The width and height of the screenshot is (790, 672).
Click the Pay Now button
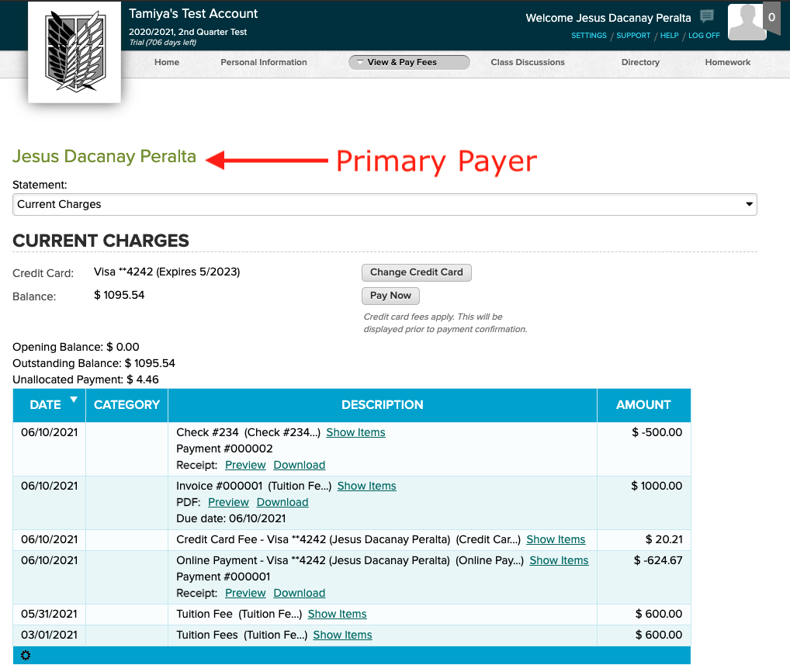[x=390, y=296]
